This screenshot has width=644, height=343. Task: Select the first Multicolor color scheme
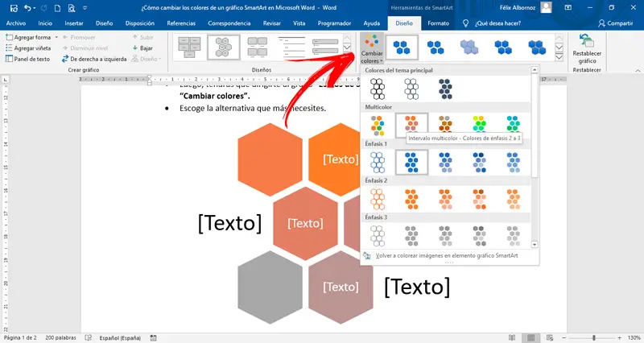[378, 125]
